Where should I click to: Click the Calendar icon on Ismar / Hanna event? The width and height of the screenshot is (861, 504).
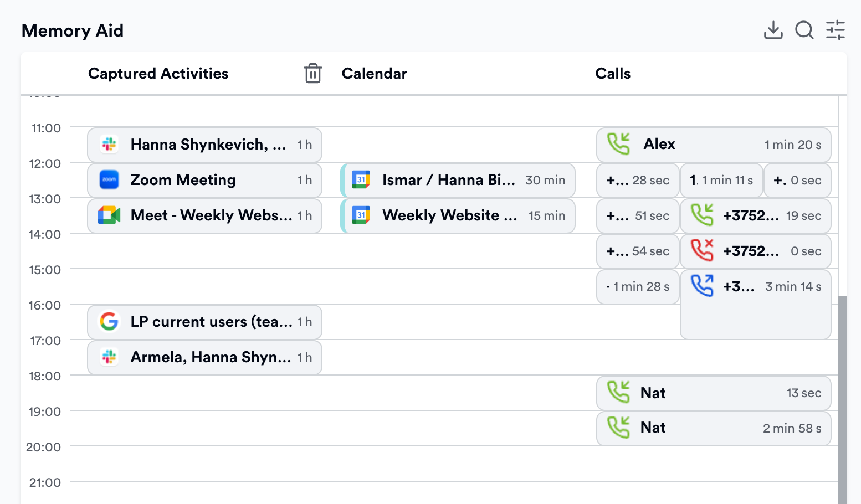(x=361, y=180)
